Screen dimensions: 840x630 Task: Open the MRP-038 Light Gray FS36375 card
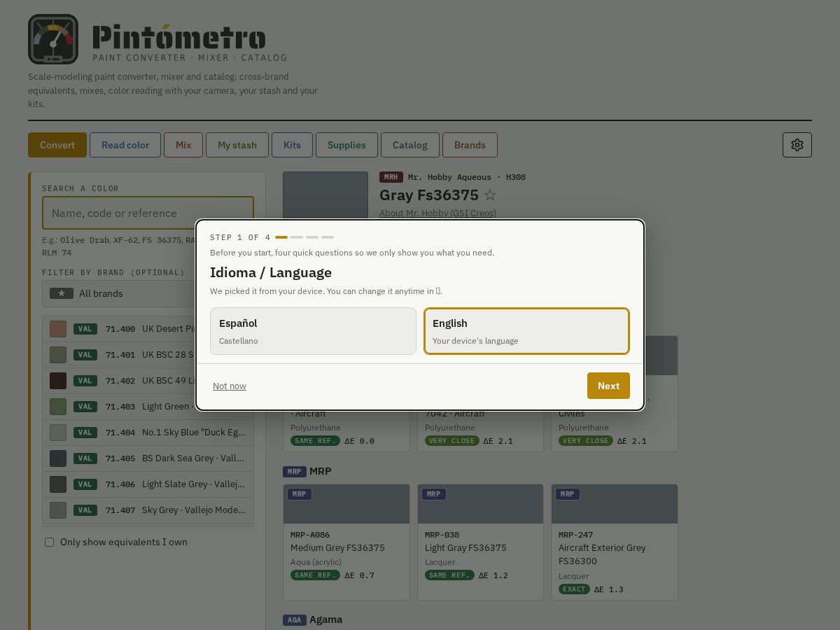tap(480, 542)
